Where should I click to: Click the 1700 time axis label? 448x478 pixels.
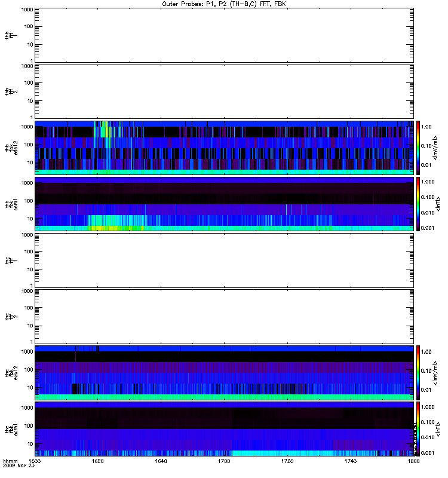[224, 461]
